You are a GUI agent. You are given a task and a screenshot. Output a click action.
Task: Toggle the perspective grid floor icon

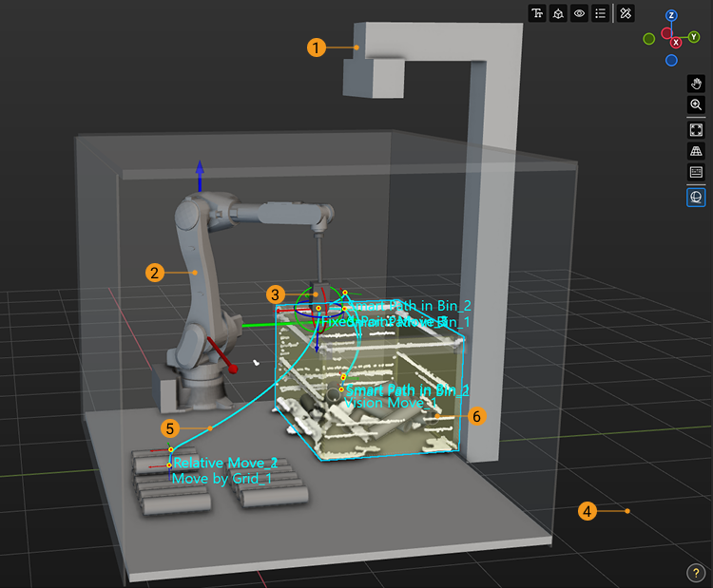pos(696,151)
